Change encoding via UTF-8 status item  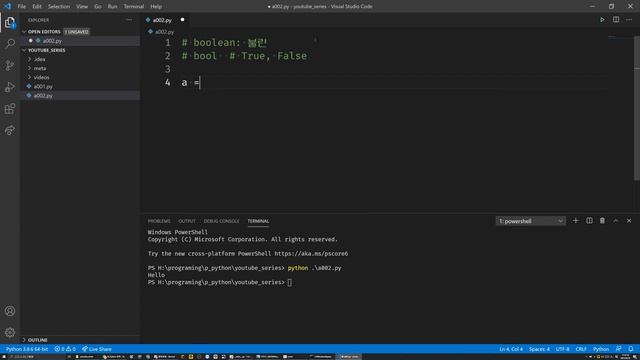coord(562,349)
